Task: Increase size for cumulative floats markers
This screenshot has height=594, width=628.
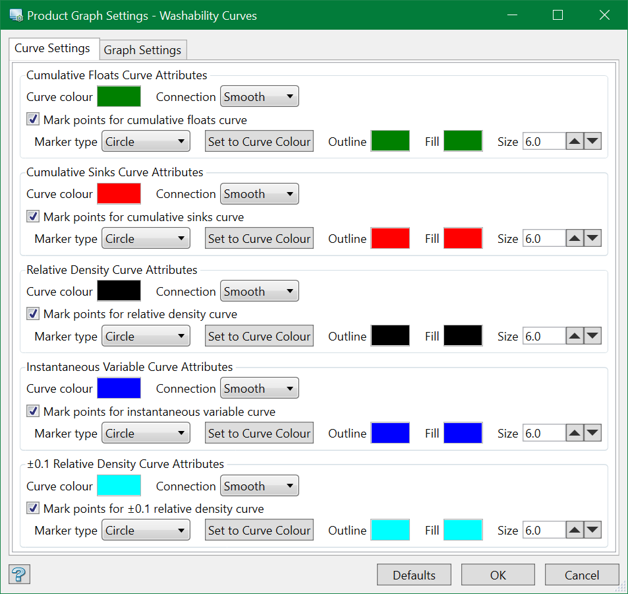Action: click(x=575, y=141)
